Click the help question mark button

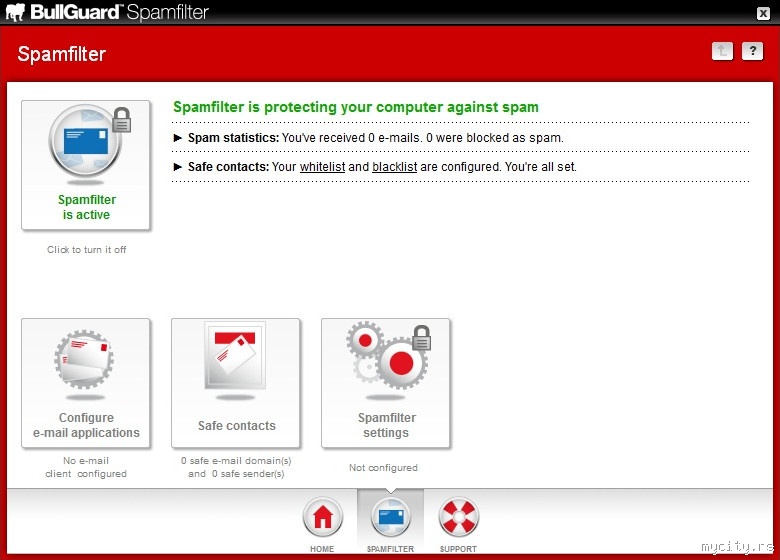click(752, 51)
